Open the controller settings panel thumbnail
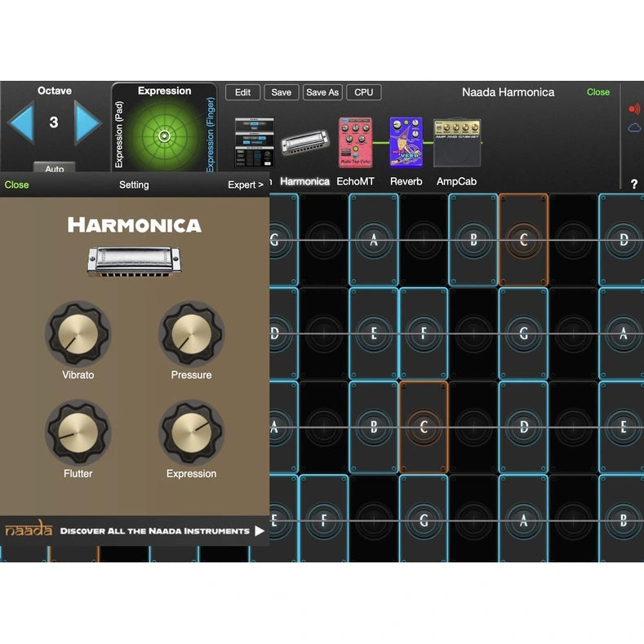 254,143
